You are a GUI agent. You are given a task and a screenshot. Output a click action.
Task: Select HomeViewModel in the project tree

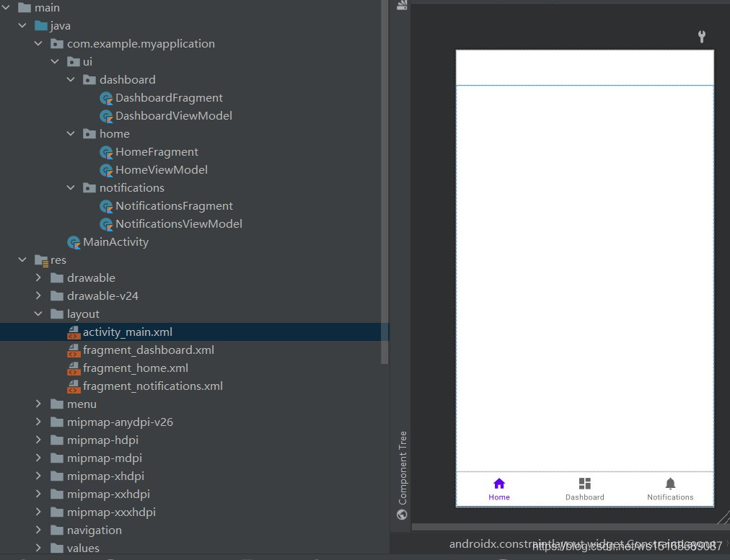pos(162,170)
